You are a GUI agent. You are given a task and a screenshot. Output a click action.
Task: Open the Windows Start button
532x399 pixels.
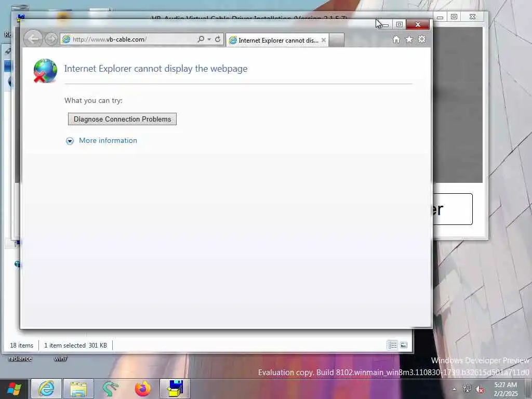point(14,389)
